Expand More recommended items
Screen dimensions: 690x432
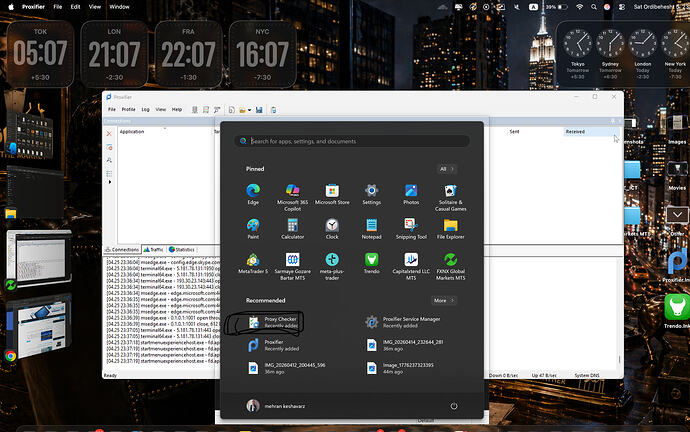click(444, 300)
